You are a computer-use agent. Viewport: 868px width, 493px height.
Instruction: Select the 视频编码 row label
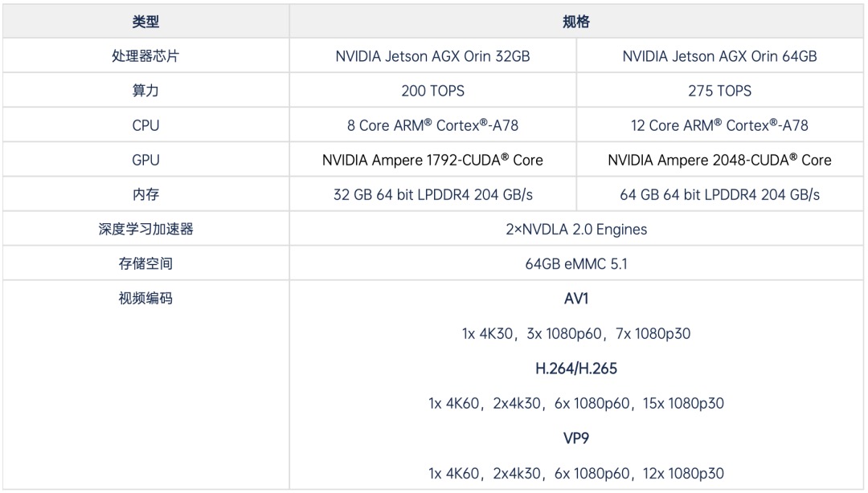point(145,298)
